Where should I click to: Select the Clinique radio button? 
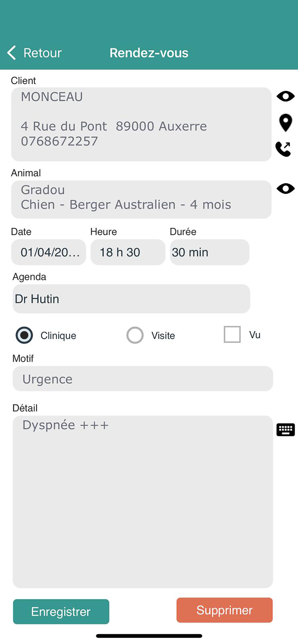point(24,335)
